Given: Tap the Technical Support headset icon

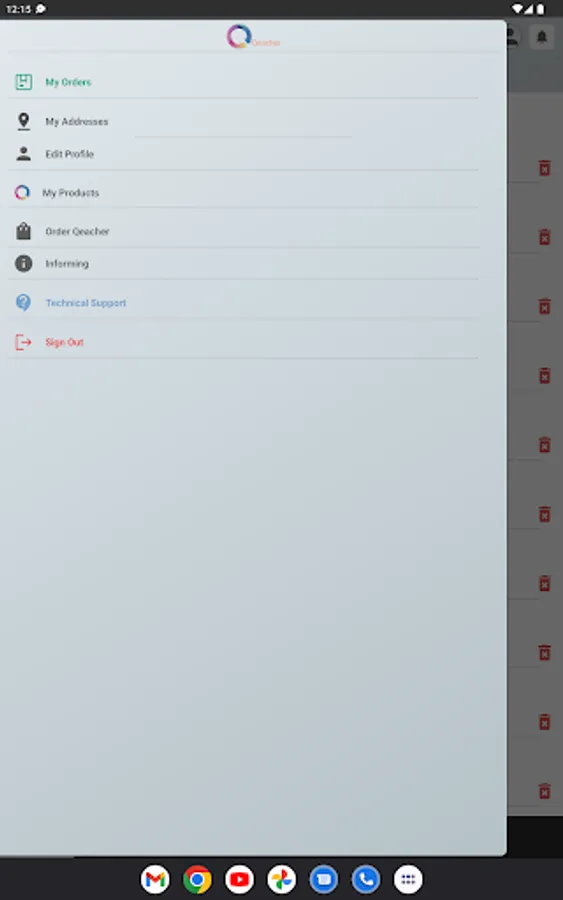Looking at the screenshot, I should coord(24,302).
